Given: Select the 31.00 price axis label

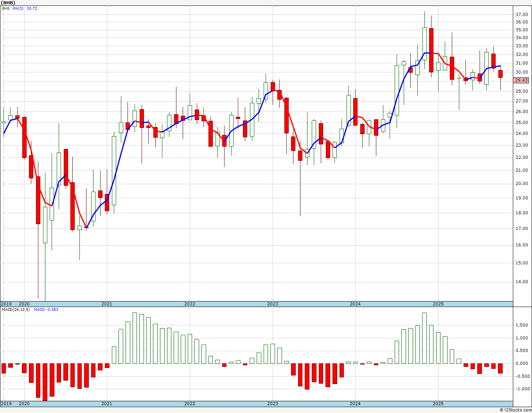Looking at the screenshot, I should coord(521,63).
